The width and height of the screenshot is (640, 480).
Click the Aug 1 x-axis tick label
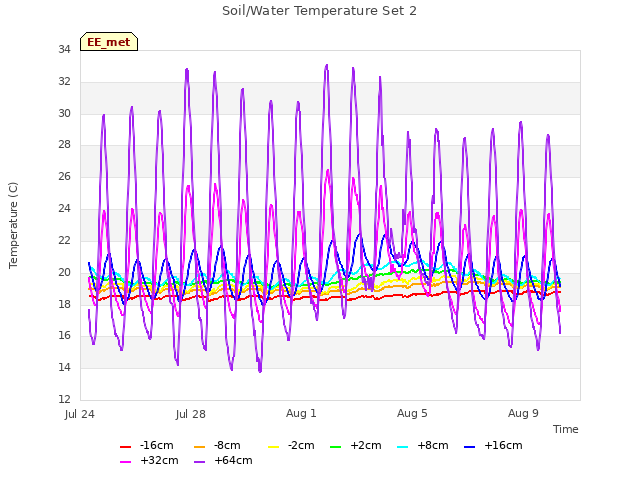tap(301, 413)
